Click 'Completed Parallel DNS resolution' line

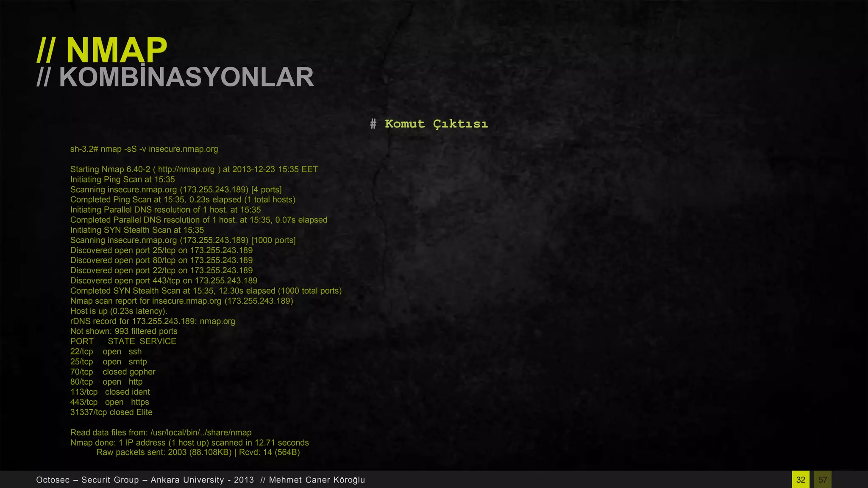point(199,220)
